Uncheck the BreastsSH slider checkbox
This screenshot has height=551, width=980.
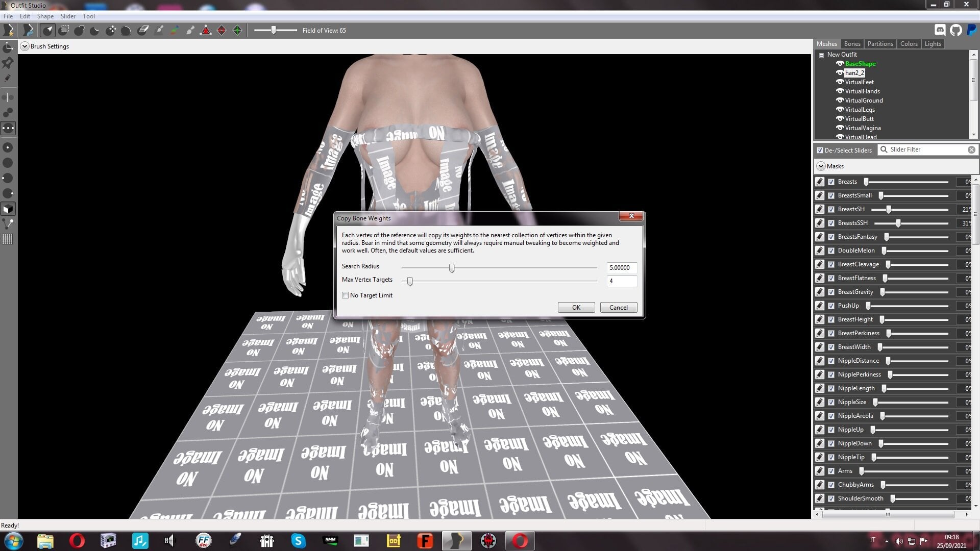(831, 210)
